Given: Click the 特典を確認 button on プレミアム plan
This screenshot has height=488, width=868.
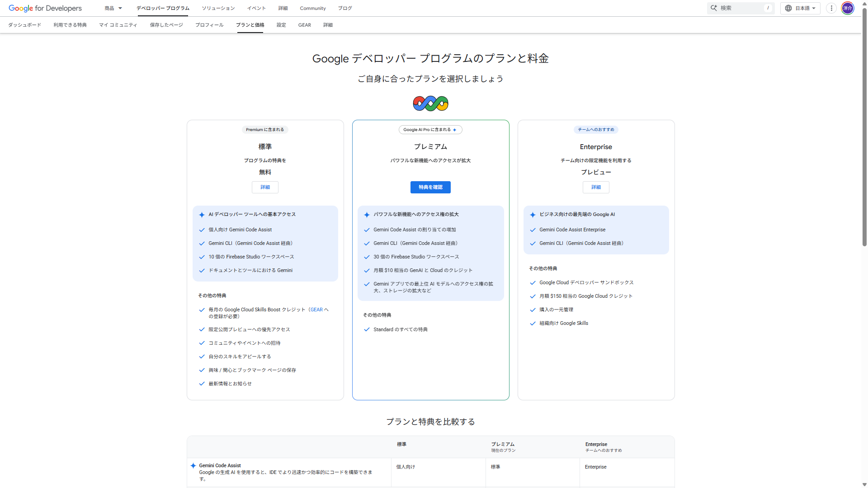Looking at the screenshot, I should pos(430,187).
